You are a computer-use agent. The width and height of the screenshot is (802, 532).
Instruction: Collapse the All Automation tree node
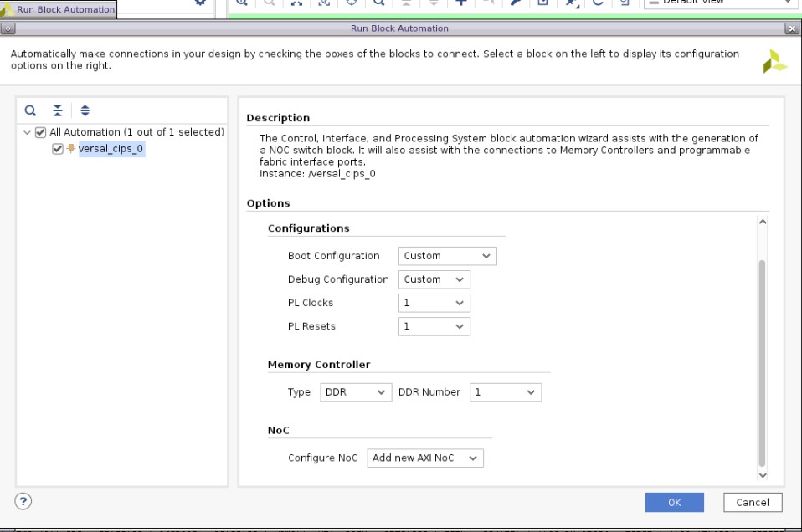pyautogui.click(x=28, y=131)
